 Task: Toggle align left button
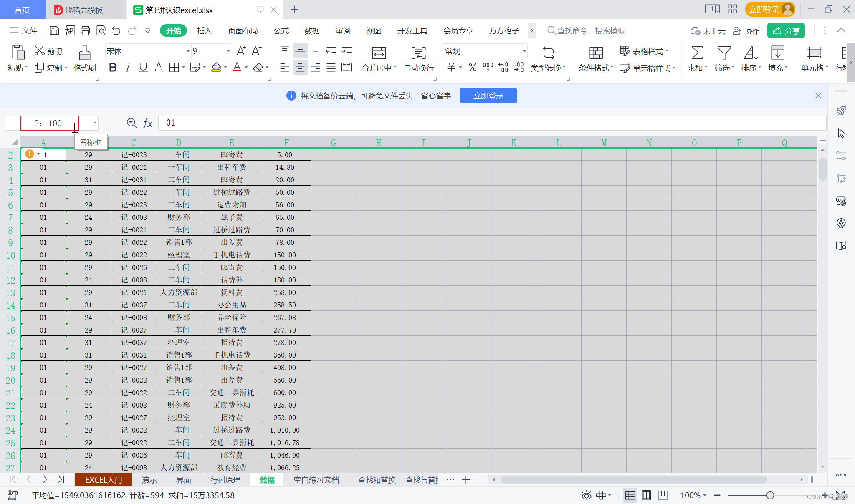[284, 67]
